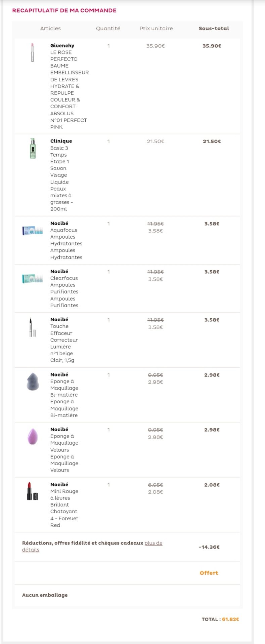
Task: Click the Givenchy brand name
Action: click(62, 45)
